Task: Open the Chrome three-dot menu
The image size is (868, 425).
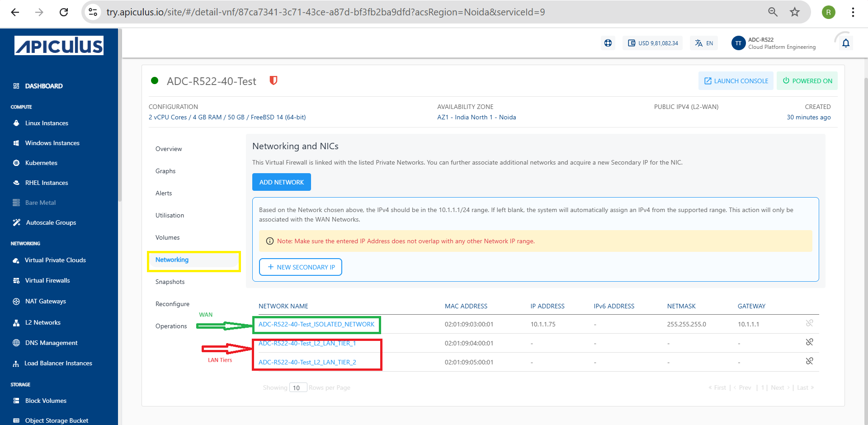Action: (853, 12)
